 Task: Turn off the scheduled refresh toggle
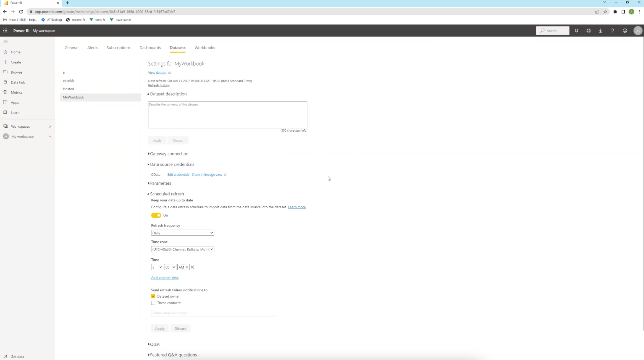click(x=156, y=215)
